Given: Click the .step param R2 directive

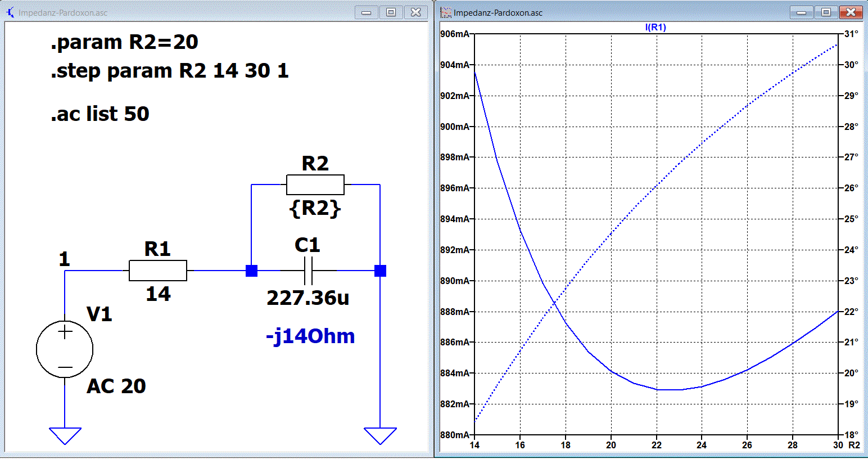Looking at the screenshot, I should tap(170, 71).
